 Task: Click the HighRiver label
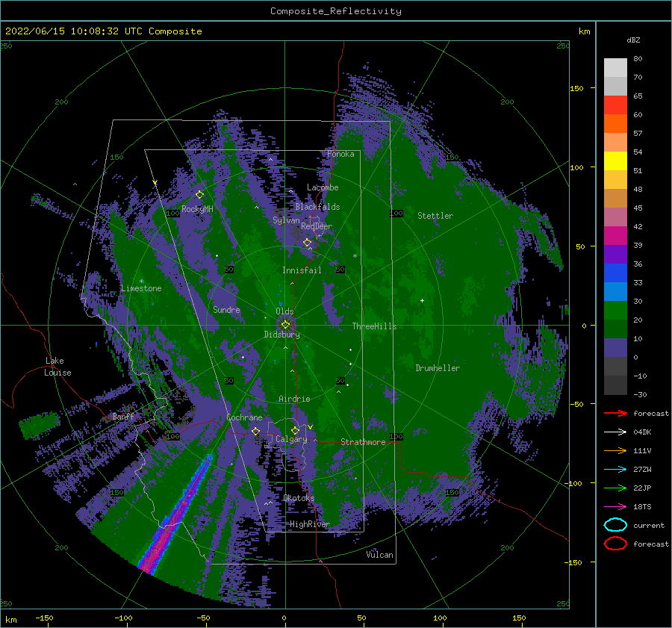pyautogui.click(x=309, y=524)
